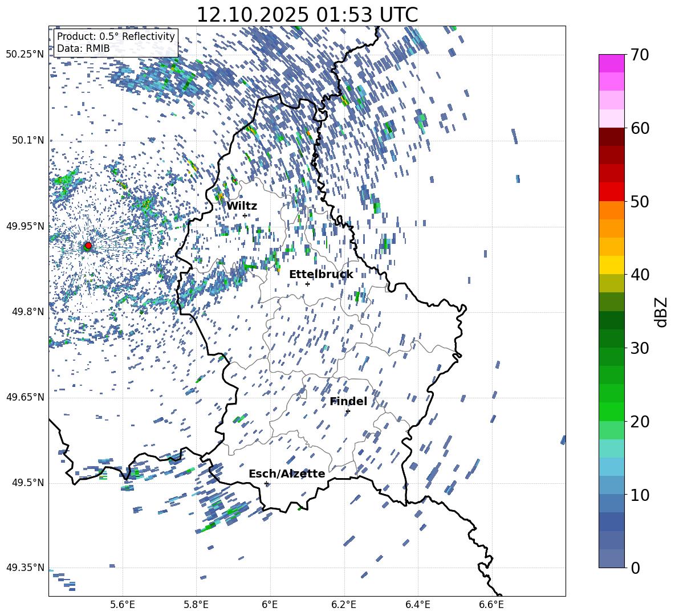Click the 60 tick label on colorbar
The height and width of the screenshot is (616, 675).
(x=641, y=128)
